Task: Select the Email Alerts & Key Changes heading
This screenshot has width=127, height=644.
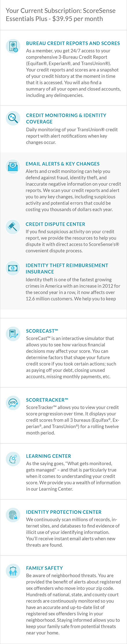Action: pyautogui.click(x=63, y=164)
